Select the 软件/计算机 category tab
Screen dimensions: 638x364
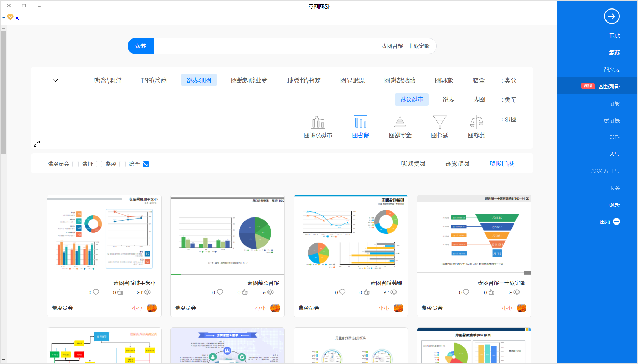point(304,80)
